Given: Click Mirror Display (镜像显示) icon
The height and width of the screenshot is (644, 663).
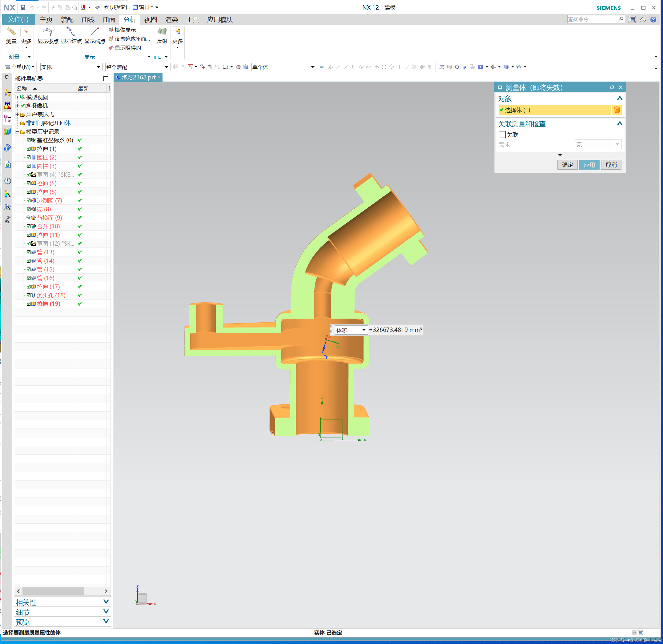Looking at the screenshot, I should (111, 30).
